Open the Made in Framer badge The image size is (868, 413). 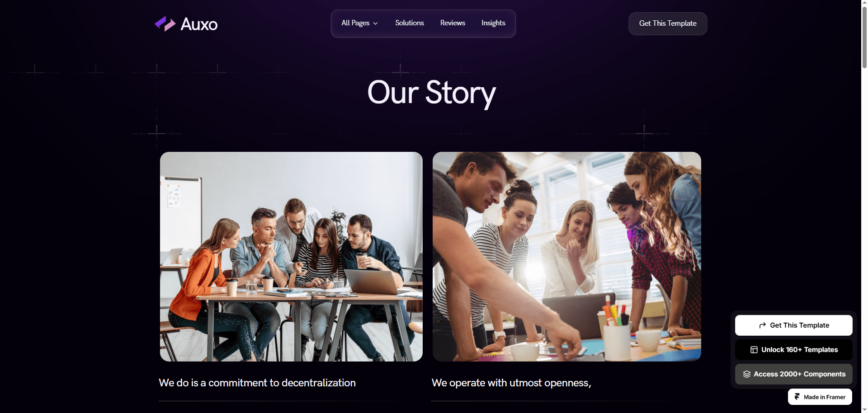pyautogui.click(x=820, y=397)
